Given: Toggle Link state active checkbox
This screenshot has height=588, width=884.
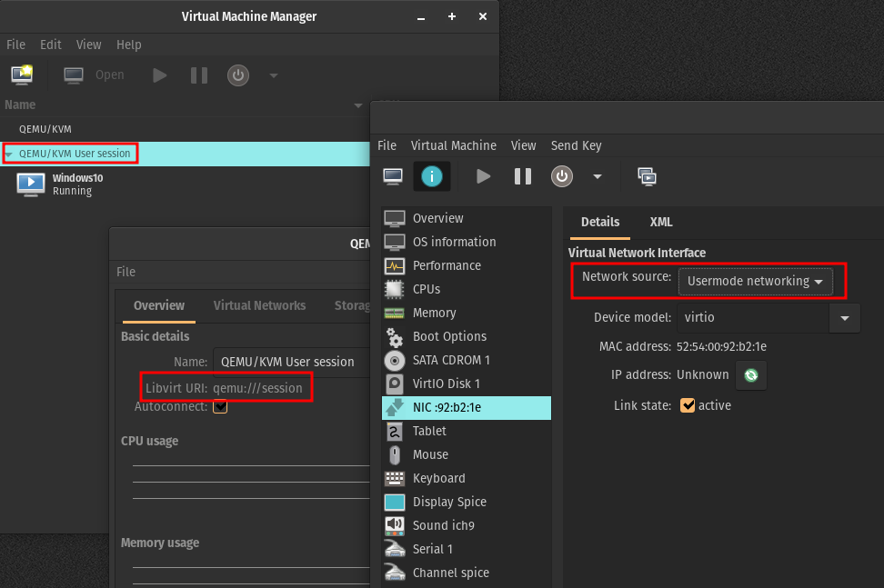Looking at the screenshot, I should 688,405.
